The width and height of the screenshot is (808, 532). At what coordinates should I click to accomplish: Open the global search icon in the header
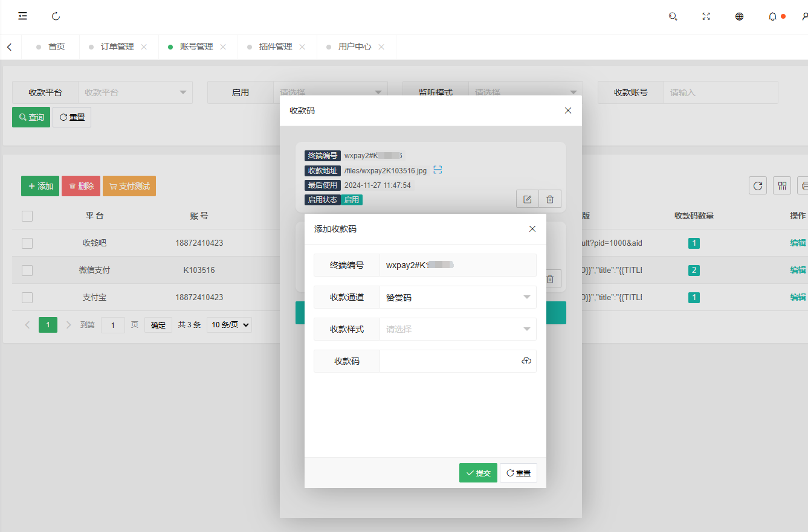(673, 16)
